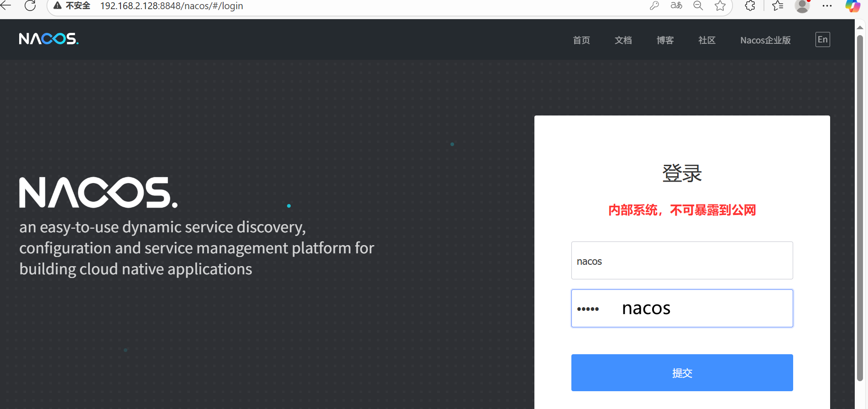This screenshot has height=409, width=868.
Task: Open the 文档 navigation item
Action: pos(623,40)
